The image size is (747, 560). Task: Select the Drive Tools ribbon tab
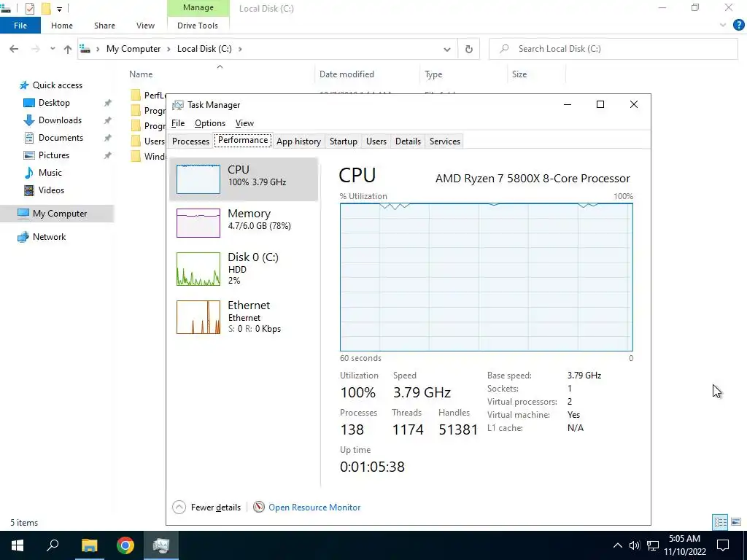(x=198, y=26)
